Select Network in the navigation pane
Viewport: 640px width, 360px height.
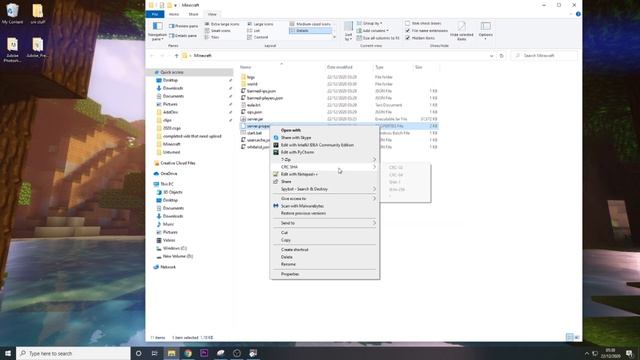(168, 267)
